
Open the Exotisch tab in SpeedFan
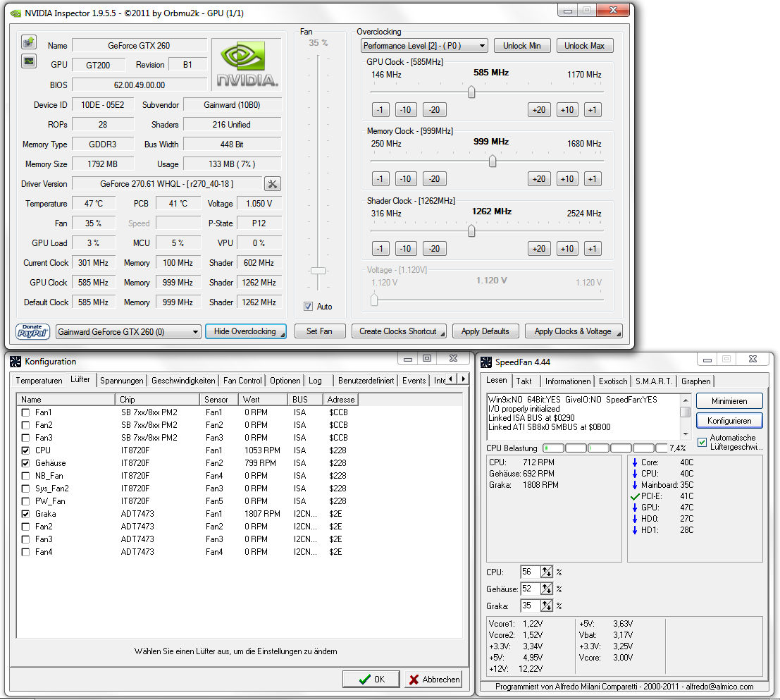pos(613,381)
